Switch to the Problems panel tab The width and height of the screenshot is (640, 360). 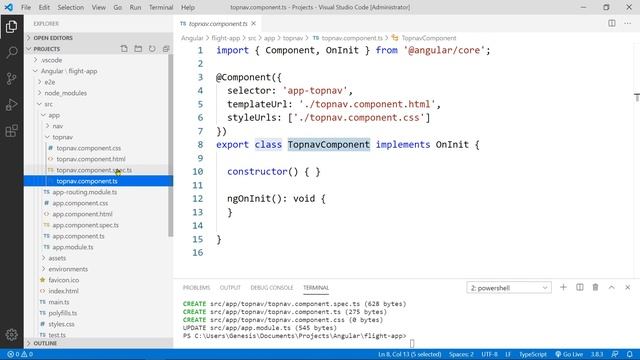coord(196,288)
